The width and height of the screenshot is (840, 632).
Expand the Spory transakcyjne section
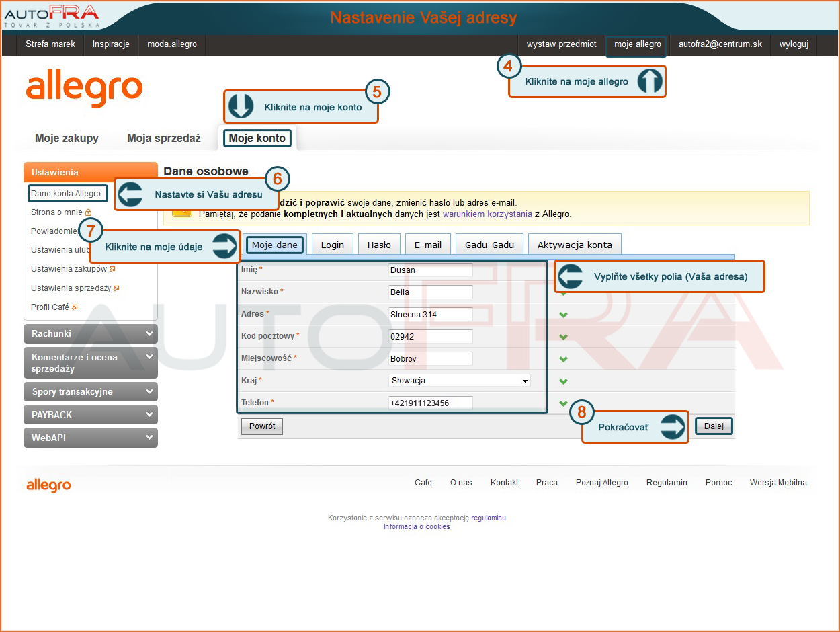point(91,392)
